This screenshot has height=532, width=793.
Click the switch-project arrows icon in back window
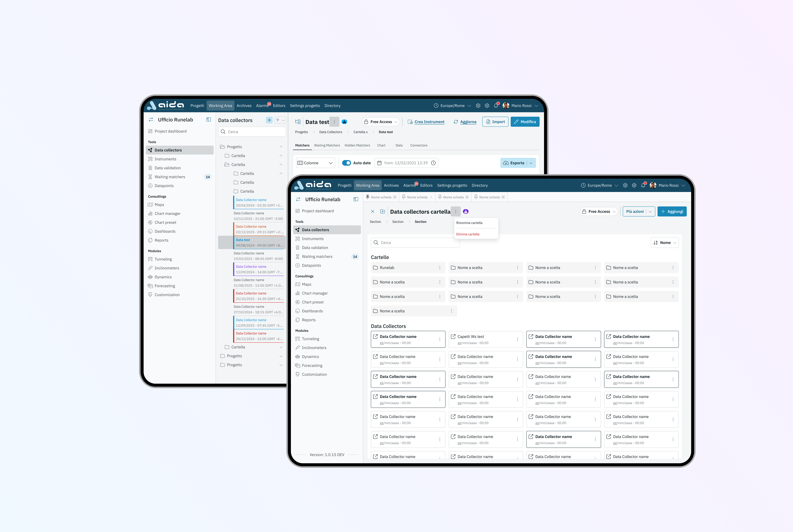click(151, 120)
